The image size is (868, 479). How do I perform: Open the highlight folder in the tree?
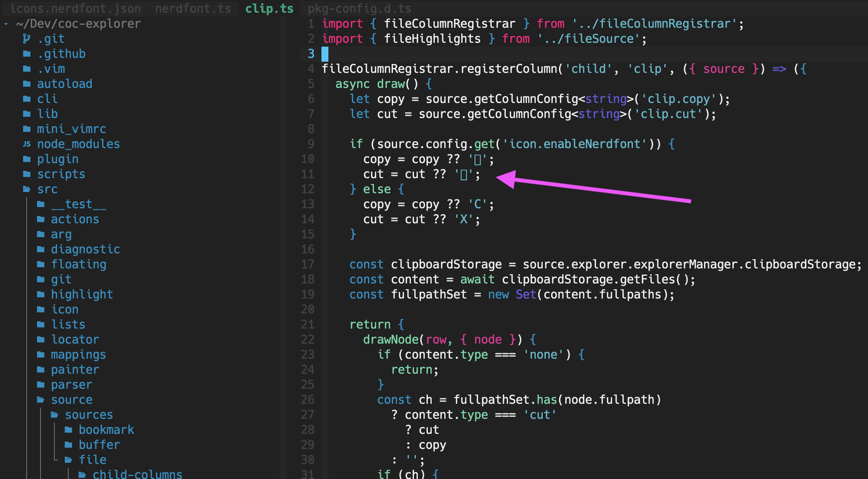tap(82, 294)
